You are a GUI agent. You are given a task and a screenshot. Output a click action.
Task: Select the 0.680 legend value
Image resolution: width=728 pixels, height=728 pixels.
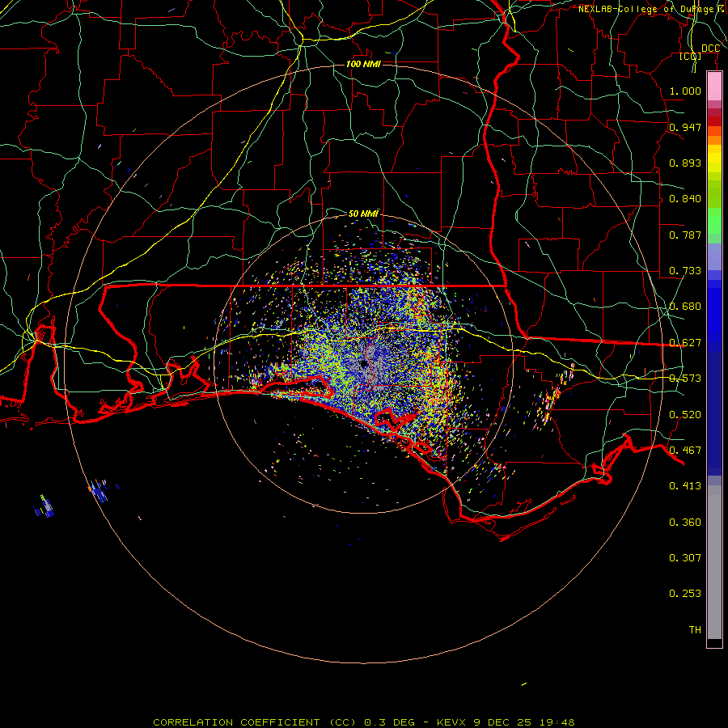coord(685,307)
